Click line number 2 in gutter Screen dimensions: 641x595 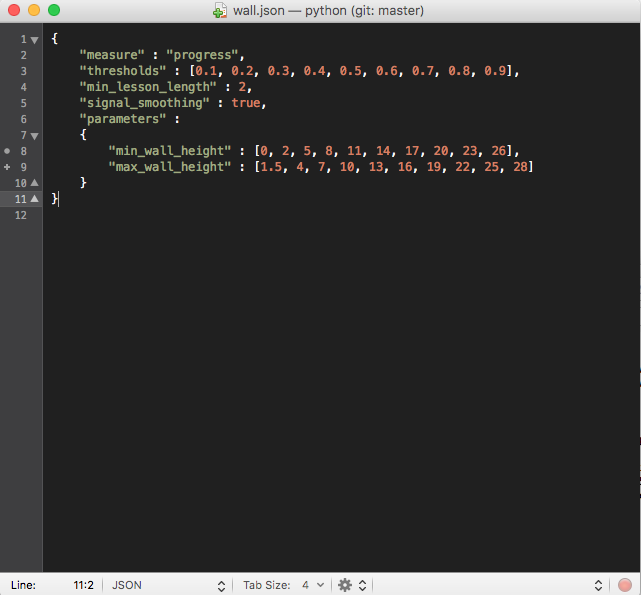tap(24, 55)
